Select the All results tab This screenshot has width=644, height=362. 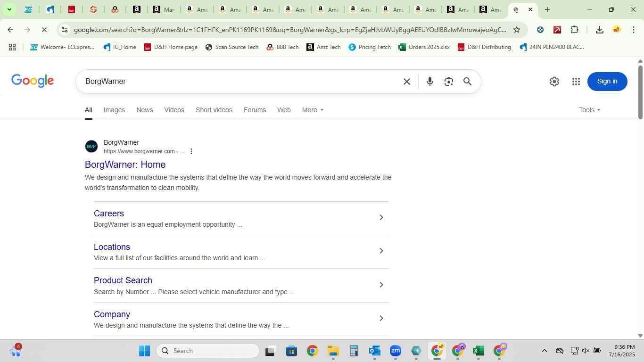(x=89, y=110)
